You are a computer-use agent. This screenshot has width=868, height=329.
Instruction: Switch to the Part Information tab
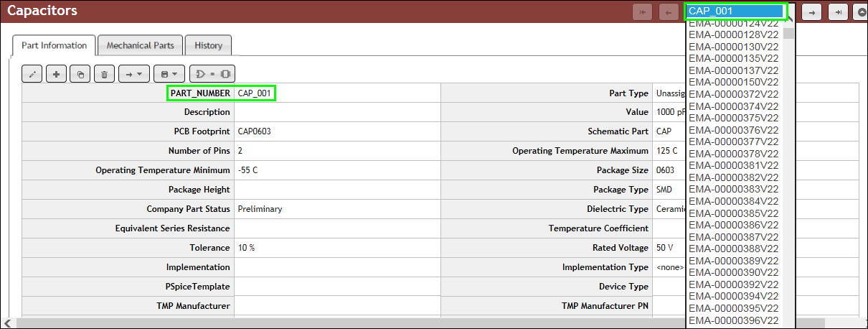[54, 45]
